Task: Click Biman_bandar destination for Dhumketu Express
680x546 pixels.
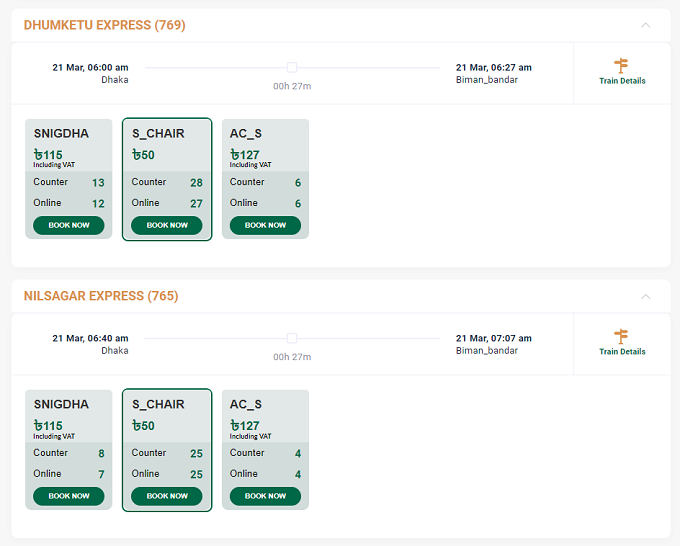Action: tap(487, 80)
